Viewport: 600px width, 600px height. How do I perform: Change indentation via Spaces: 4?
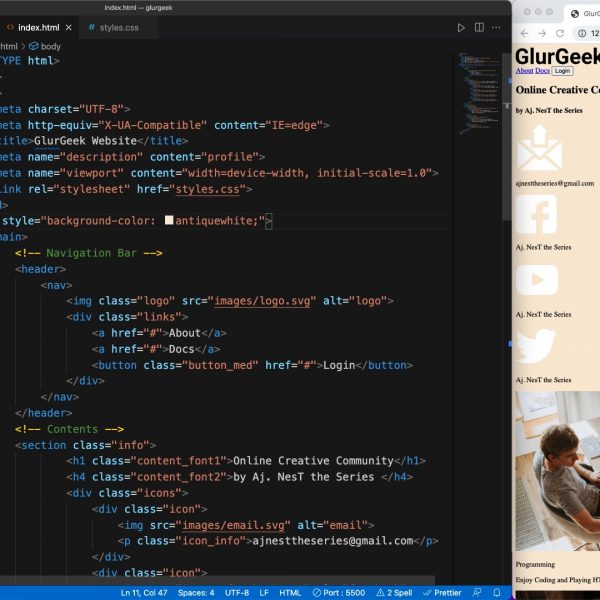point(196,593)
